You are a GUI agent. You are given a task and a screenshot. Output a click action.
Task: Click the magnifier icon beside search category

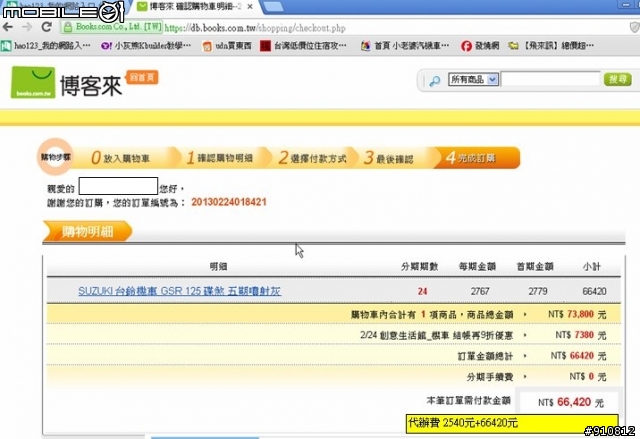coord(435,81)
